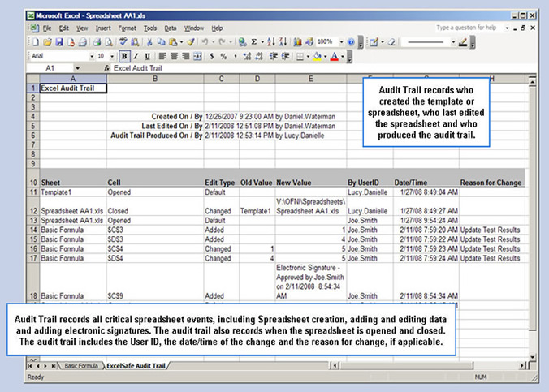
Task: Click the formula bar showing Excel Audit Trail
Action: tap(324, 68)
